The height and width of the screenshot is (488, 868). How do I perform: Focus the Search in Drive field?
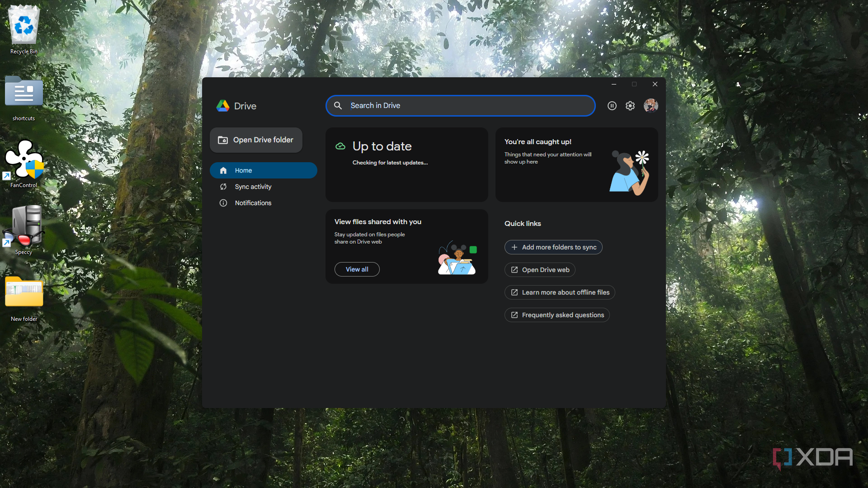tap(460, 106)
